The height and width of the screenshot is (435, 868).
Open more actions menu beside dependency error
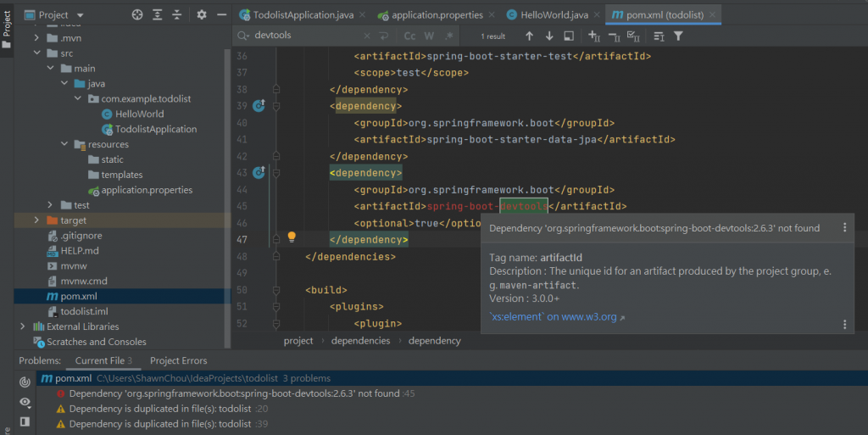click(844, 227)
